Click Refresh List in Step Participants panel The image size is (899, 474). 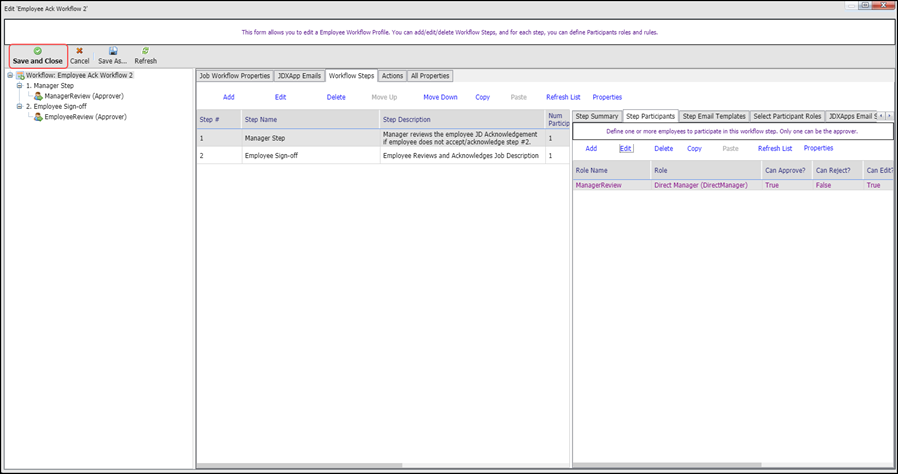coord(774,148)
